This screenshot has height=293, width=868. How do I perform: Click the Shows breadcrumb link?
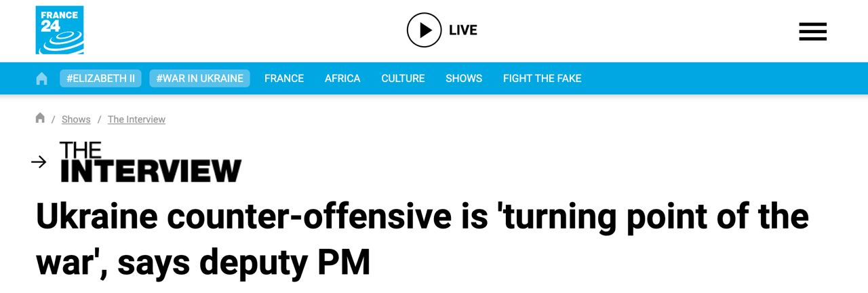tap(76, 119)
